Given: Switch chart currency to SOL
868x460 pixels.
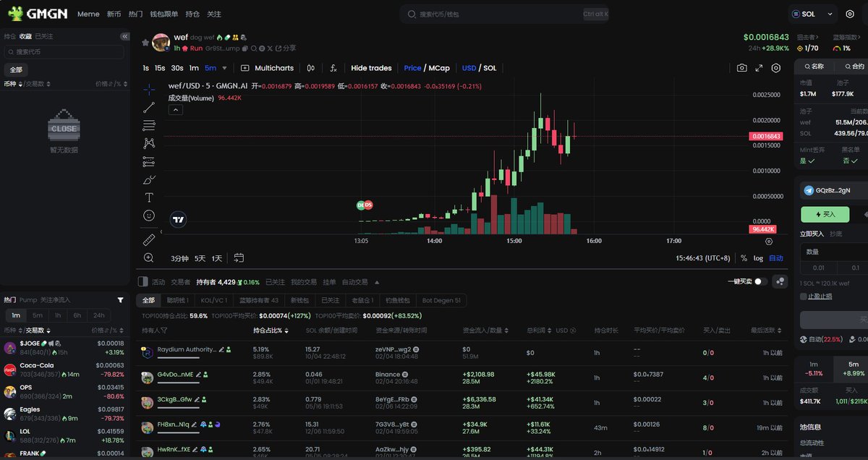Looking at the screenshot, I should [x=490, y=68].
